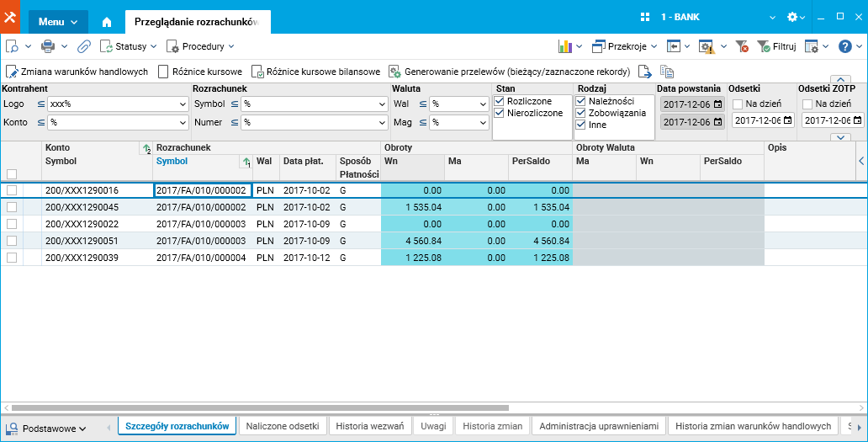Select Szczegóły rozrachunków tab
868x442 pixels.
[177, 426]
